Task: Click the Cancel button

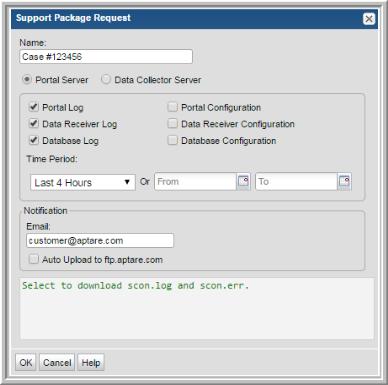Action: point(57,362)
